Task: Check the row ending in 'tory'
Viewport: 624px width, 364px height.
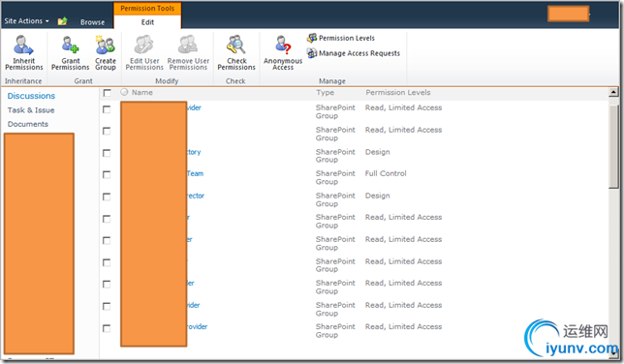Action: coord(107,153)
